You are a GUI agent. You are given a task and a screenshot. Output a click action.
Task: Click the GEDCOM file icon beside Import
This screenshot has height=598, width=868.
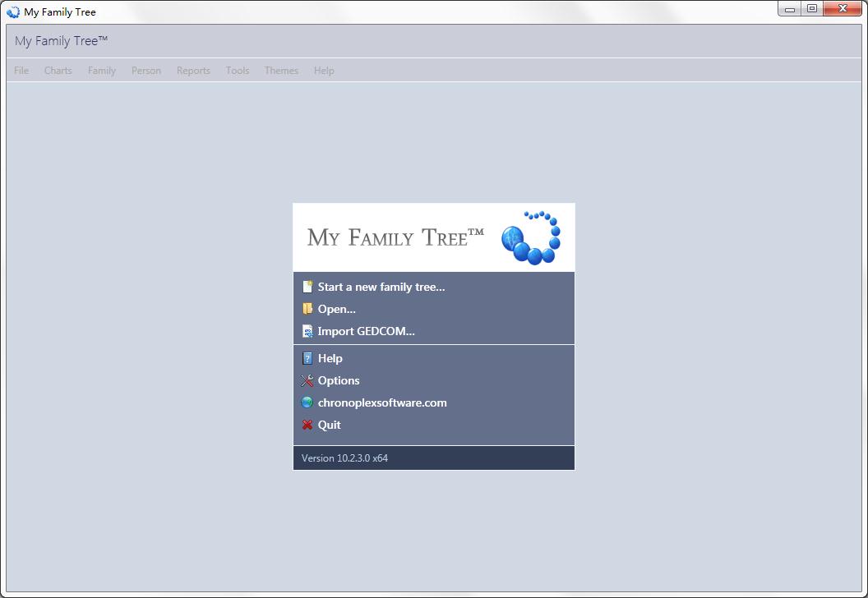click(x=307, y=331)
